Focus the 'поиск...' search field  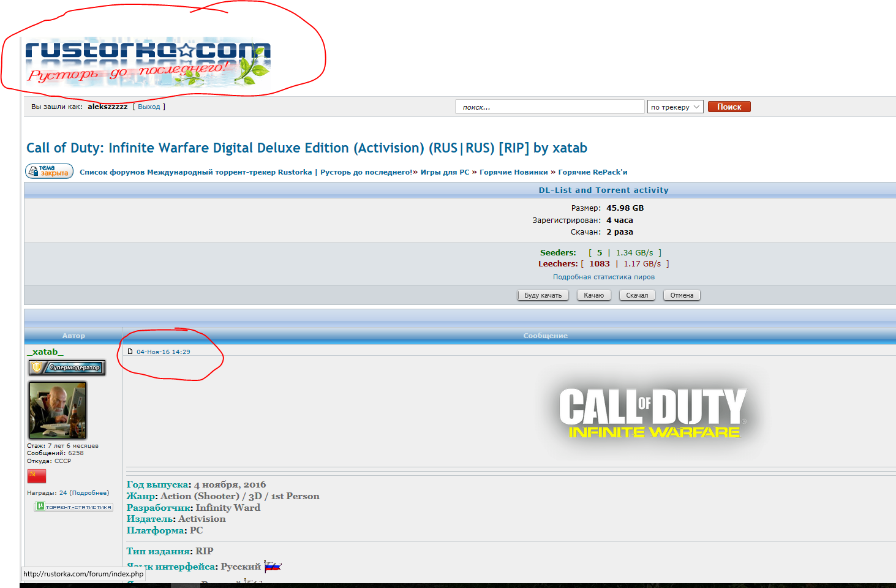549,107
